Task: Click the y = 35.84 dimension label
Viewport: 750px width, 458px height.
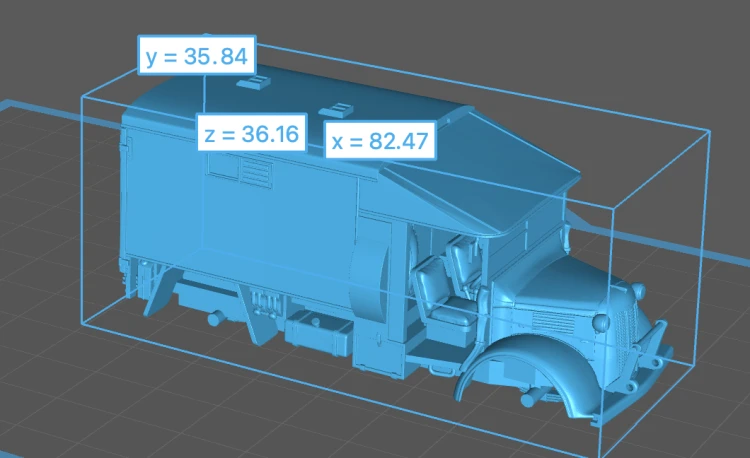Action: (197, 55)
